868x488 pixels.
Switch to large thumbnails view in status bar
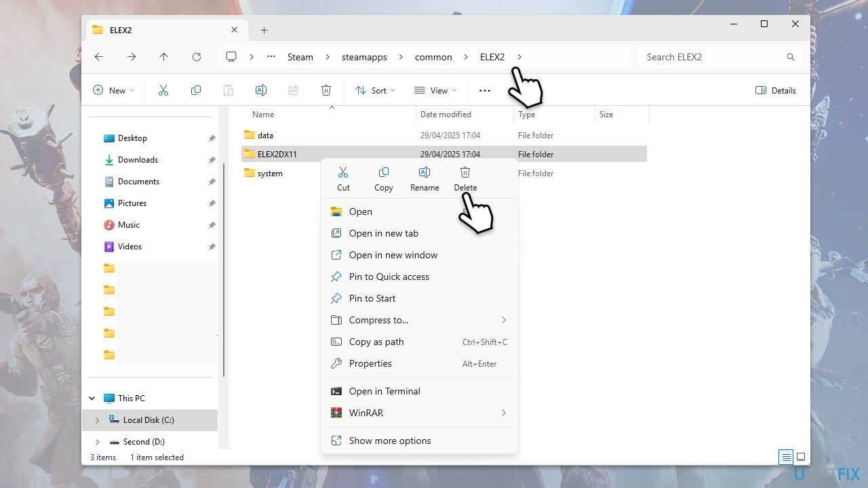tap(801, 457)
